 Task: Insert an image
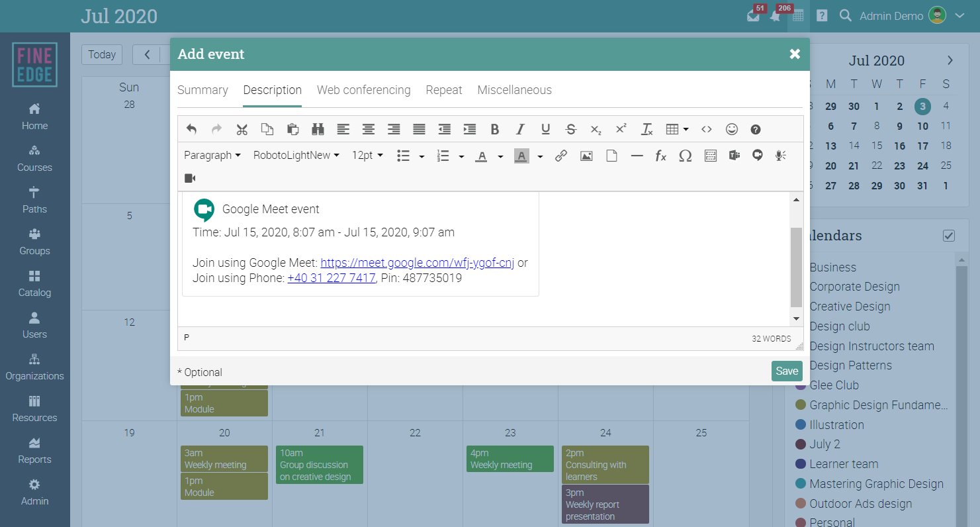pos(586,156)
